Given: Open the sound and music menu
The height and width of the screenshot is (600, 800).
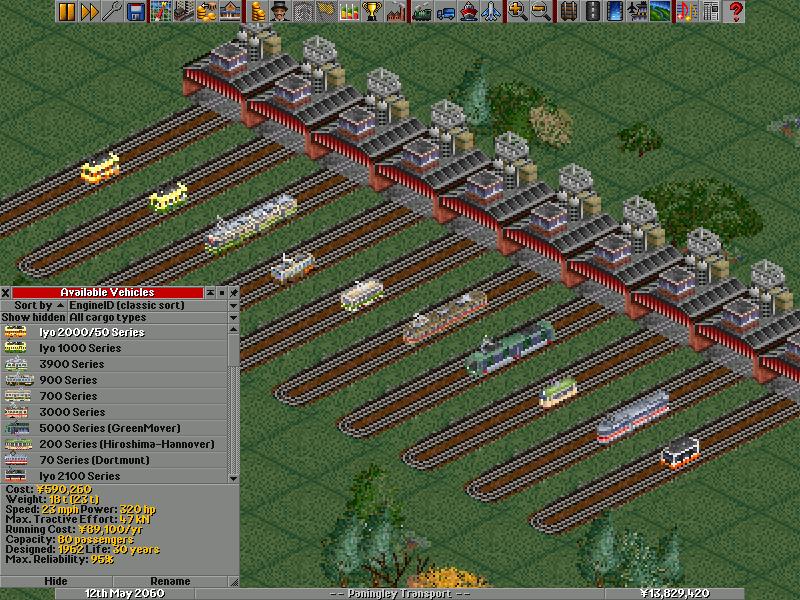Looking at the screenshot, I should [687, 11].
